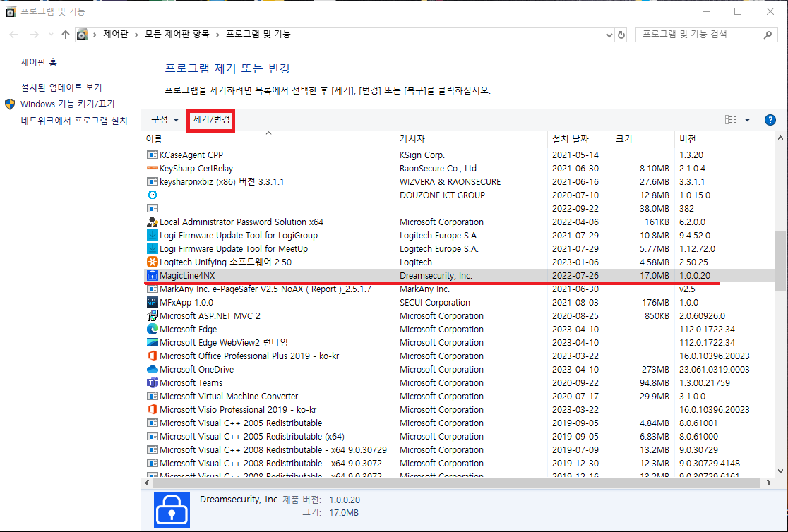
Task: Expand the chevron after 모든 제어판 항목
Action: tap(217, 35)
